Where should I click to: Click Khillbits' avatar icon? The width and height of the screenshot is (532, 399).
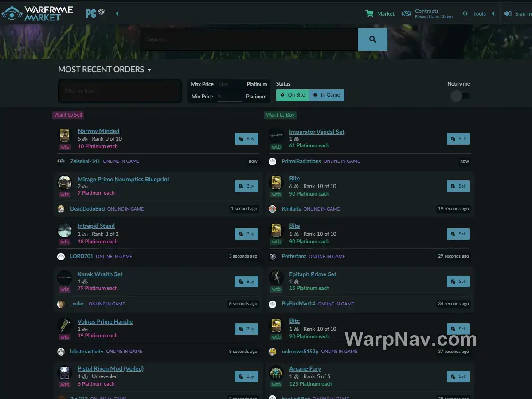coord(273,209)
